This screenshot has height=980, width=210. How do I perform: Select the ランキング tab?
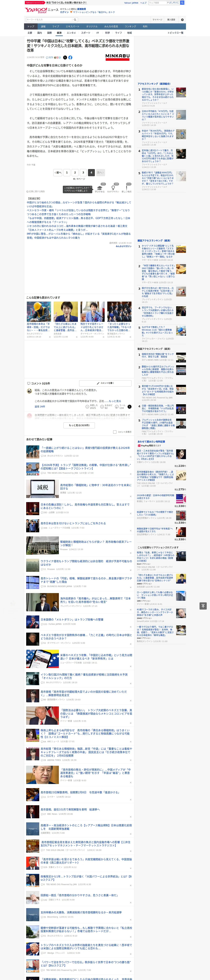(x=130, y=27)
